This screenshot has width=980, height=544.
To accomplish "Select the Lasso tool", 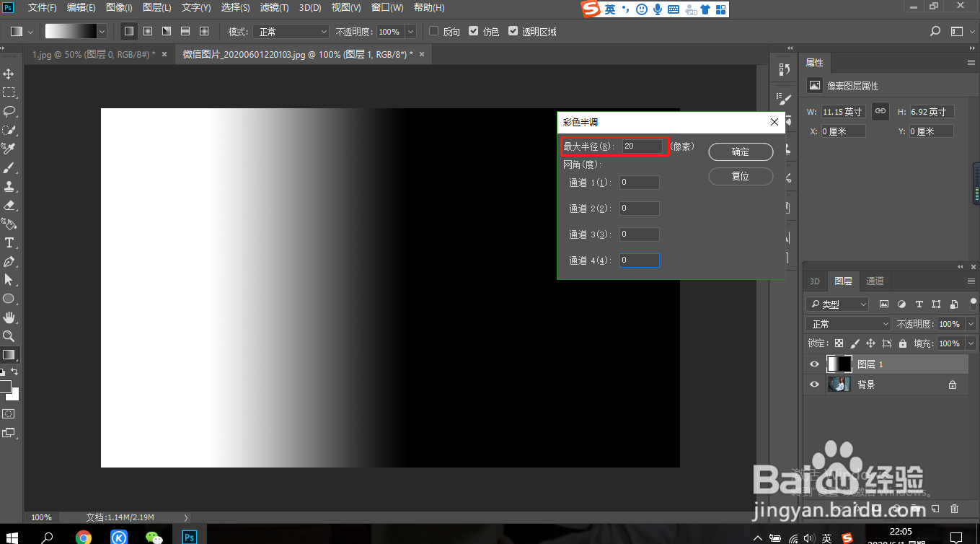I will 9,111.
